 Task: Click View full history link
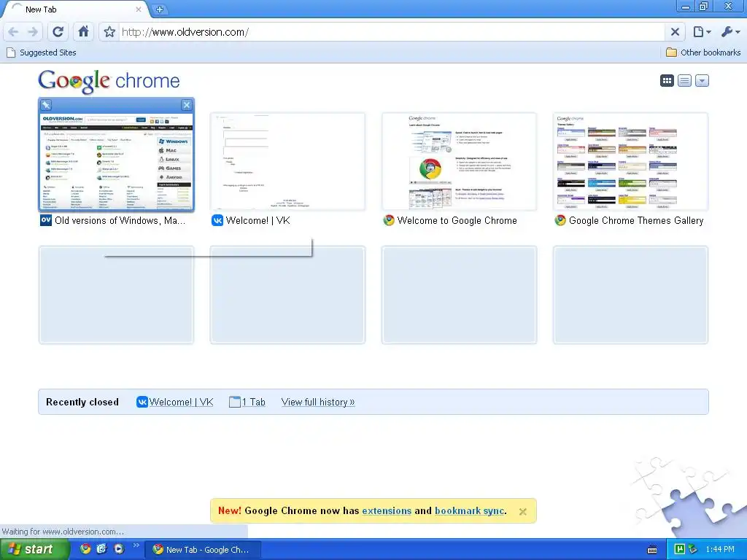[318, 402]
